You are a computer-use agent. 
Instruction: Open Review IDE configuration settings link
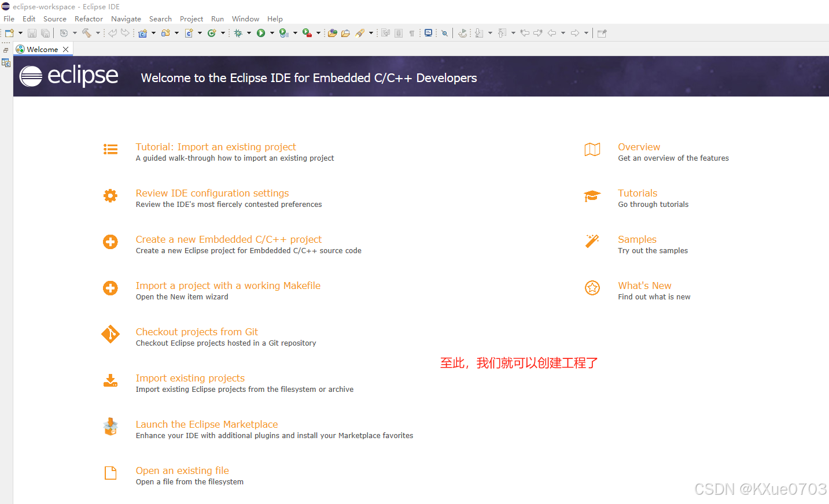212,193
